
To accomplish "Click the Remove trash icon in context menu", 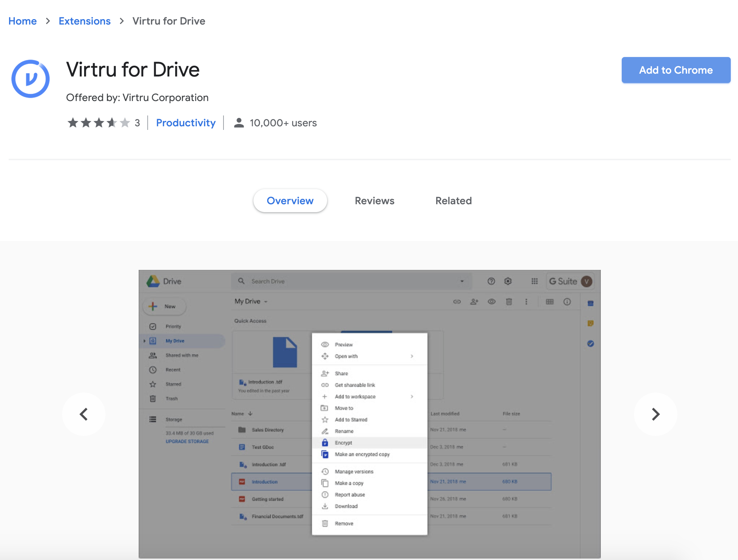I will 325,524.
